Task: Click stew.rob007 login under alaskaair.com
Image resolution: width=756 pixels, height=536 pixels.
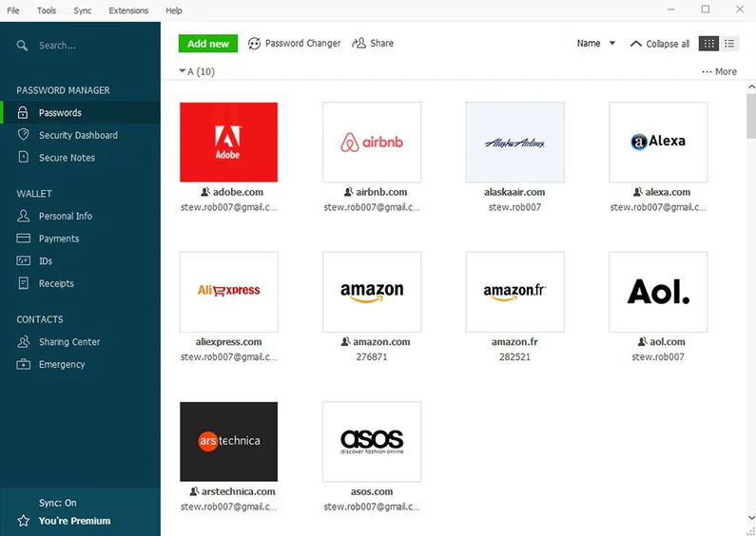Action: point(514,207)
